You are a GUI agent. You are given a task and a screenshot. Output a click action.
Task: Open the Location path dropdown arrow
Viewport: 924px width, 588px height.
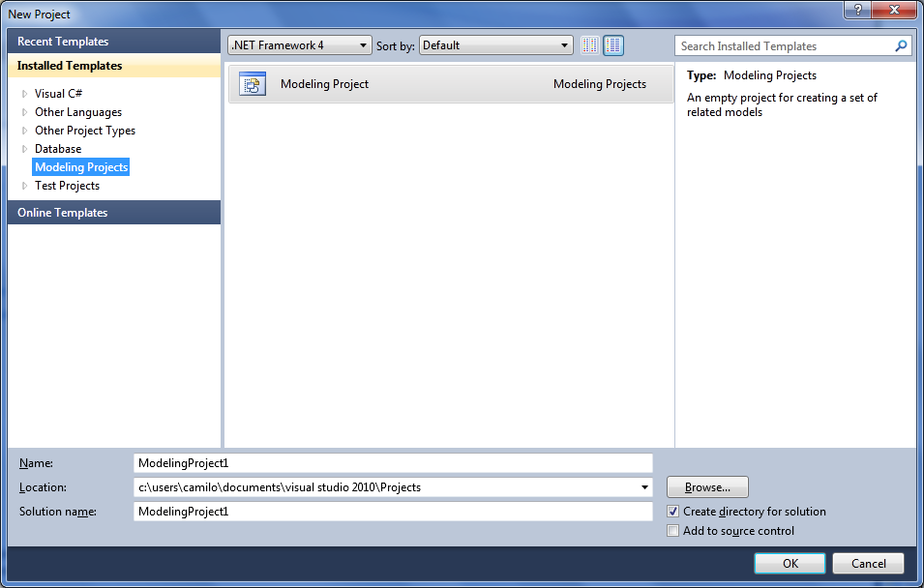[x=644, y=487]
